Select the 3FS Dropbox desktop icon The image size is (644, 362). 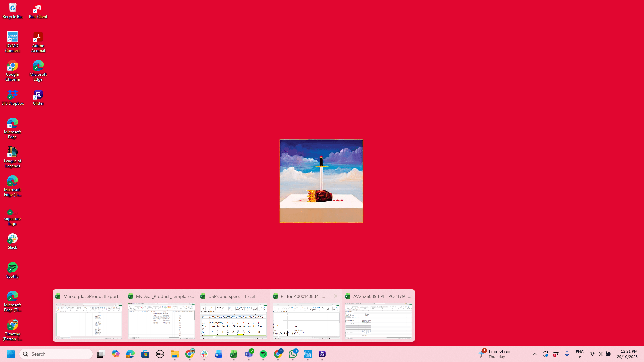[x=13, y=98]
